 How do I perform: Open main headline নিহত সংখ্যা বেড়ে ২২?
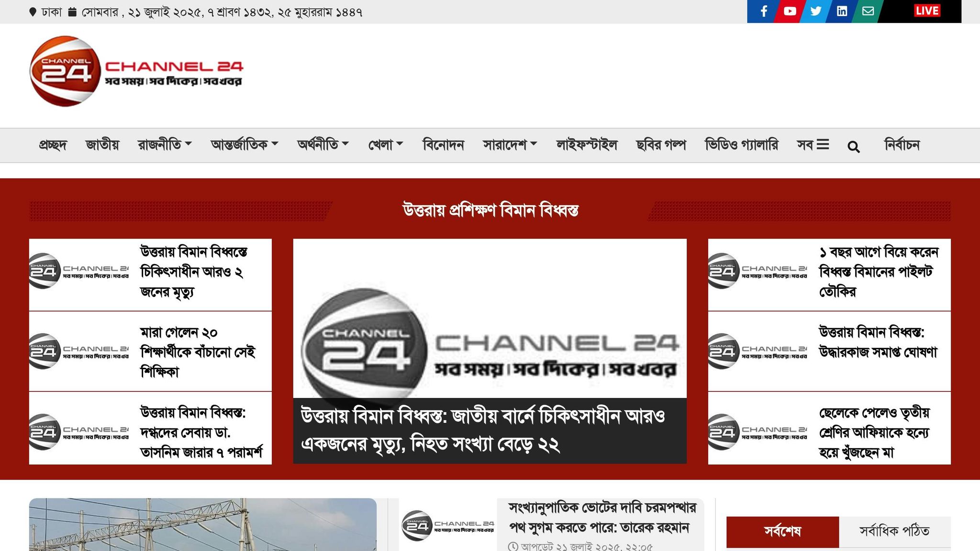(483, 430)
